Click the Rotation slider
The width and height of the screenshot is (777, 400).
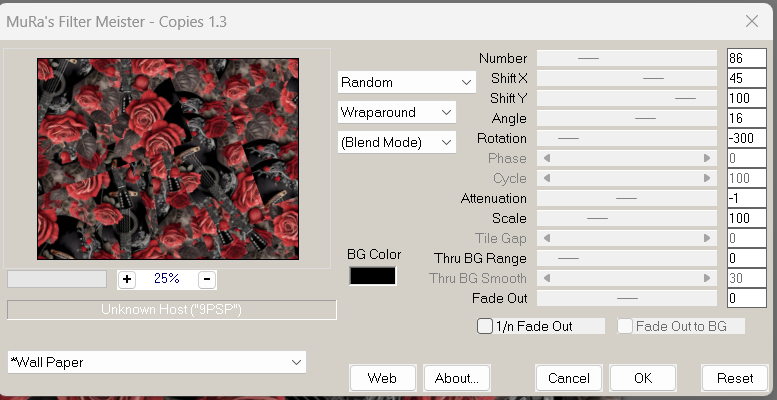(627, 138)
